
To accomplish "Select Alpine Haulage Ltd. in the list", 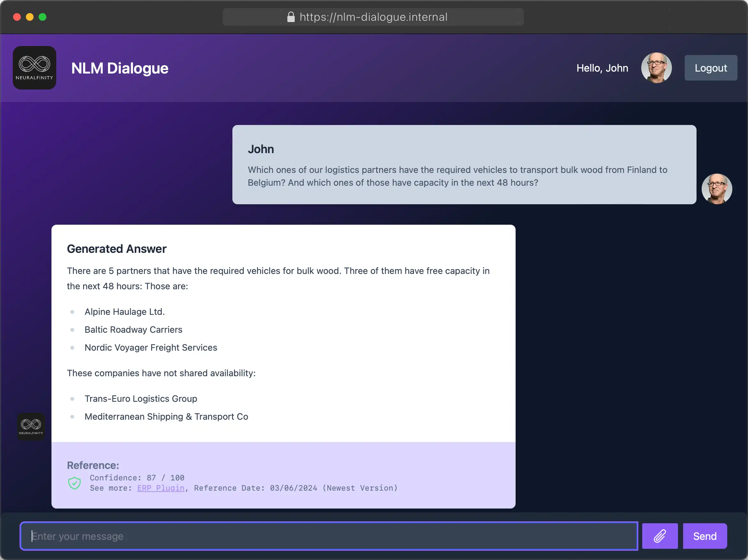I will (x=125, y=312).
